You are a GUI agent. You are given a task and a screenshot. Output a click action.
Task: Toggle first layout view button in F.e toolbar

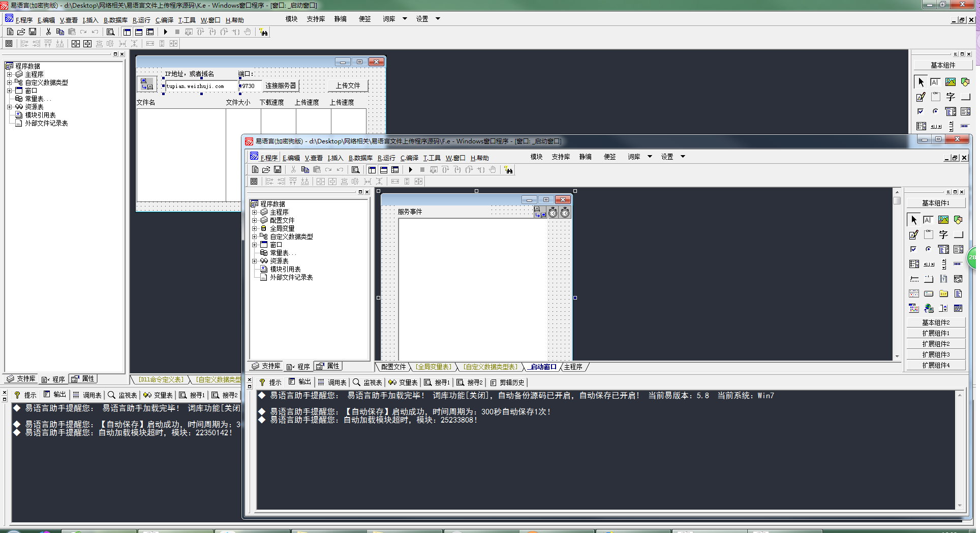pyautogui.click(x=372, y=170)
